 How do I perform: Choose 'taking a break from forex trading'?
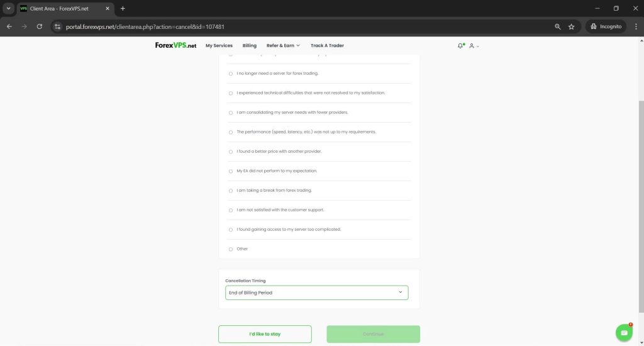(231, 191)
